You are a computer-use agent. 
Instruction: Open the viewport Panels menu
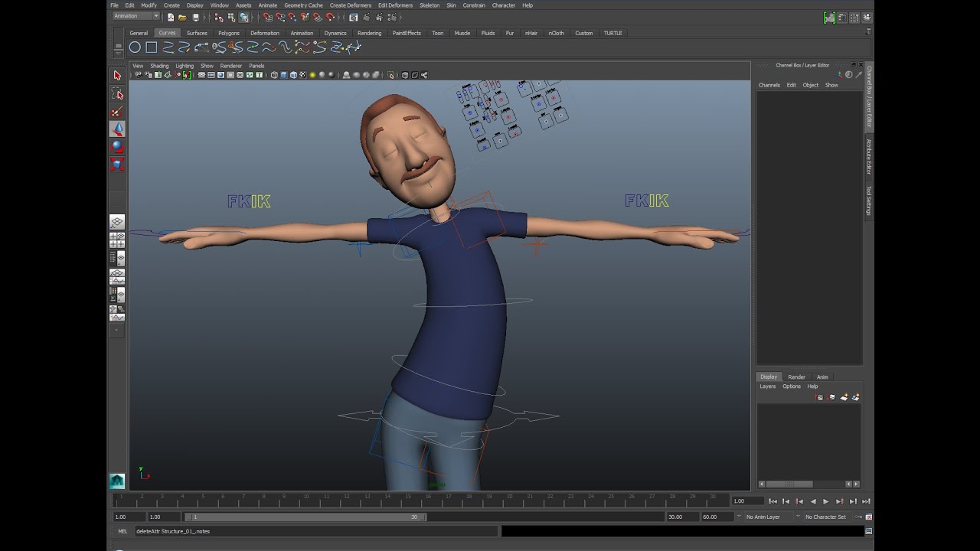(x=256, y=66)
